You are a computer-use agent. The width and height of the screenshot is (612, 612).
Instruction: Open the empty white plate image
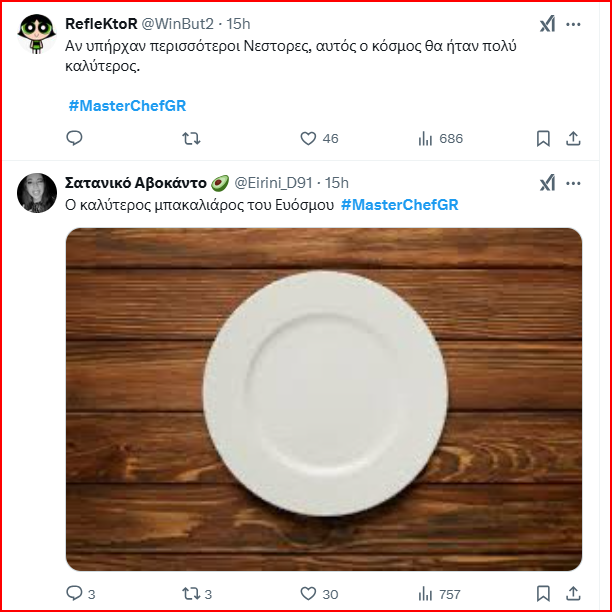(324, 399)
